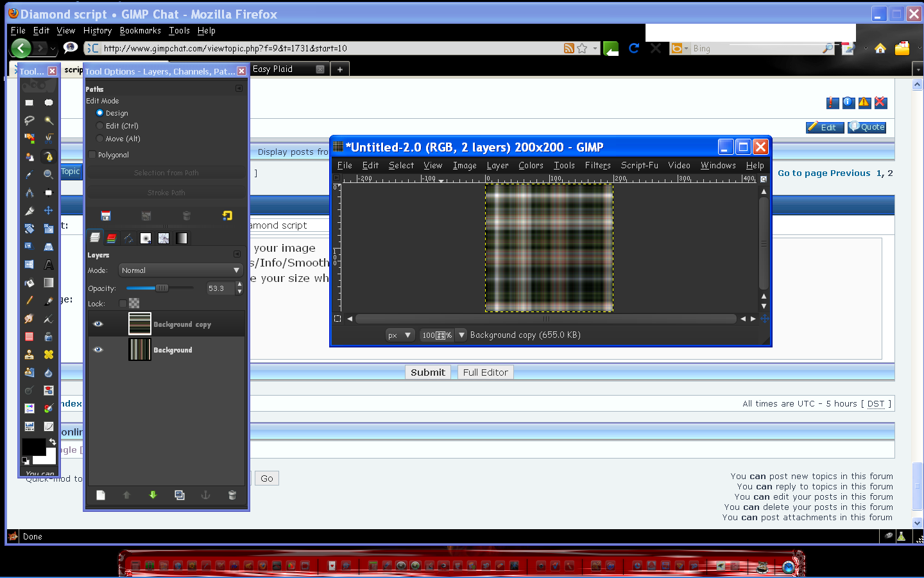Screen dimensions: 924x578
Task: Open the Filters menu in GIMP
Action: 597,165
